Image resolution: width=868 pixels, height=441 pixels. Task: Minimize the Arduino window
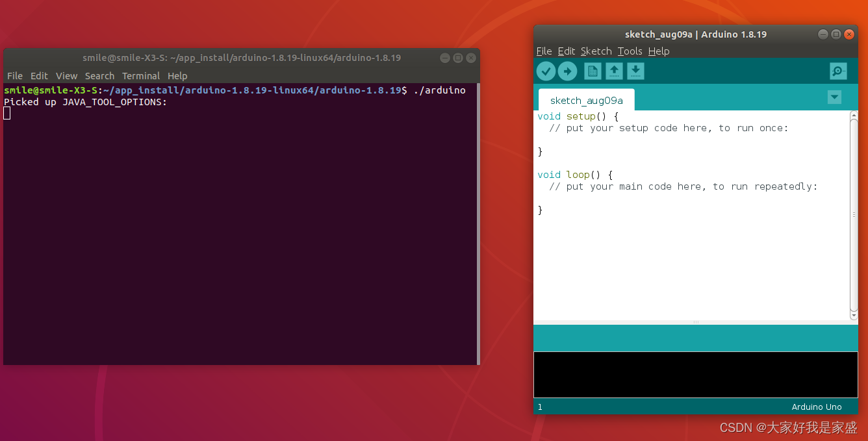pyautogui.click(x=823, y=34)
